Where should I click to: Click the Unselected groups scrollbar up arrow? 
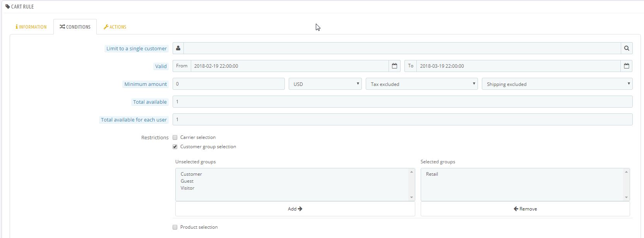tap(411, 172)
